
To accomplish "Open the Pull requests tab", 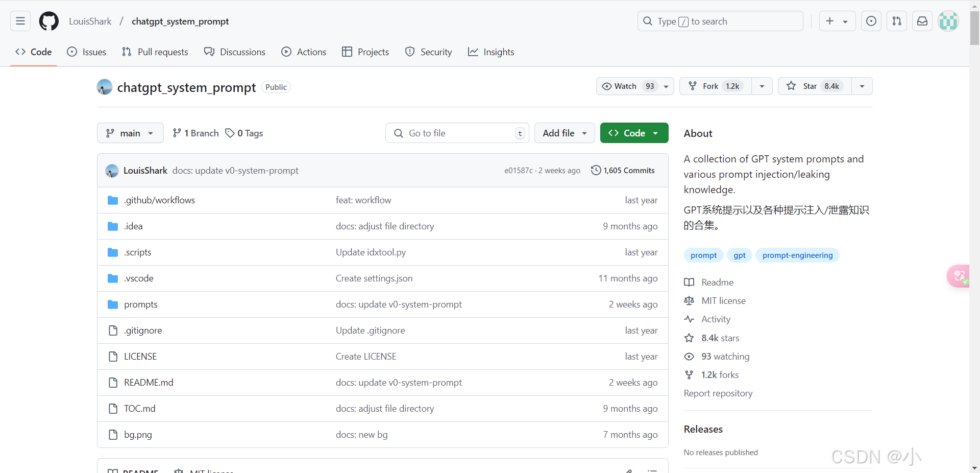I will pyautogui.click(x=155, y=52).
